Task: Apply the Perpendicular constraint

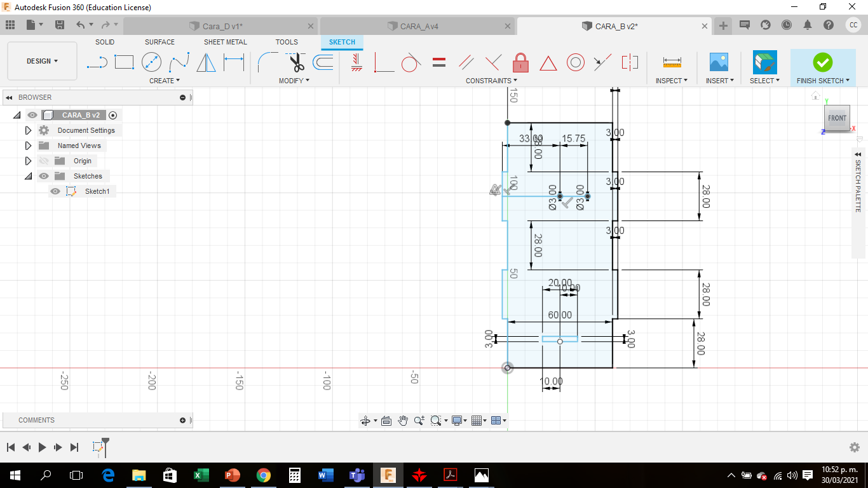Action: tap(493, 62)
